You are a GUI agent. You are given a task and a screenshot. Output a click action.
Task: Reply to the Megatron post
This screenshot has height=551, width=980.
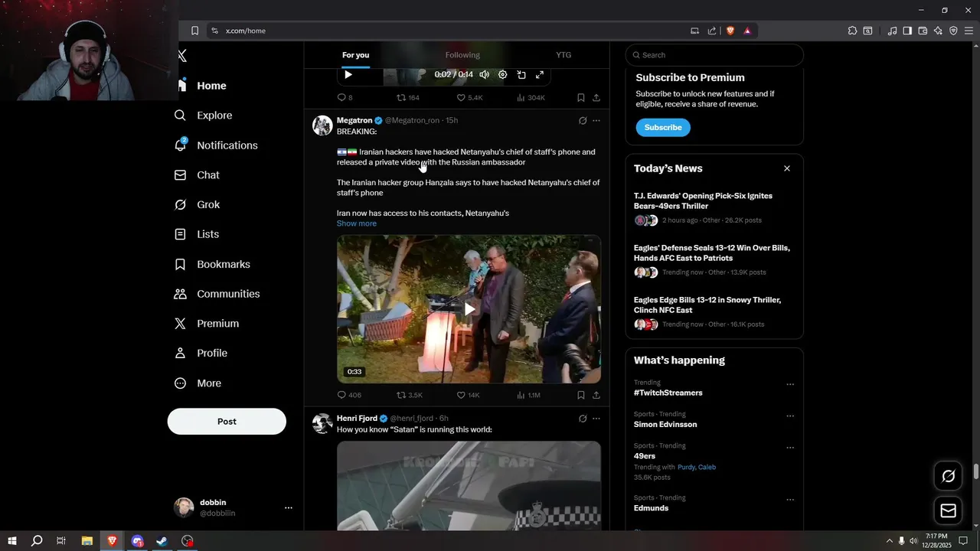pos(349,395)
